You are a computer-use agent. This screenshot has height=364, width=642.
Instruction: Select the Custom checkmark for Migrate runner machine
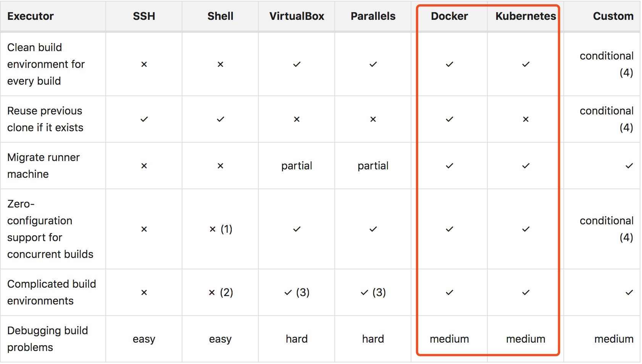pos(629,166)
